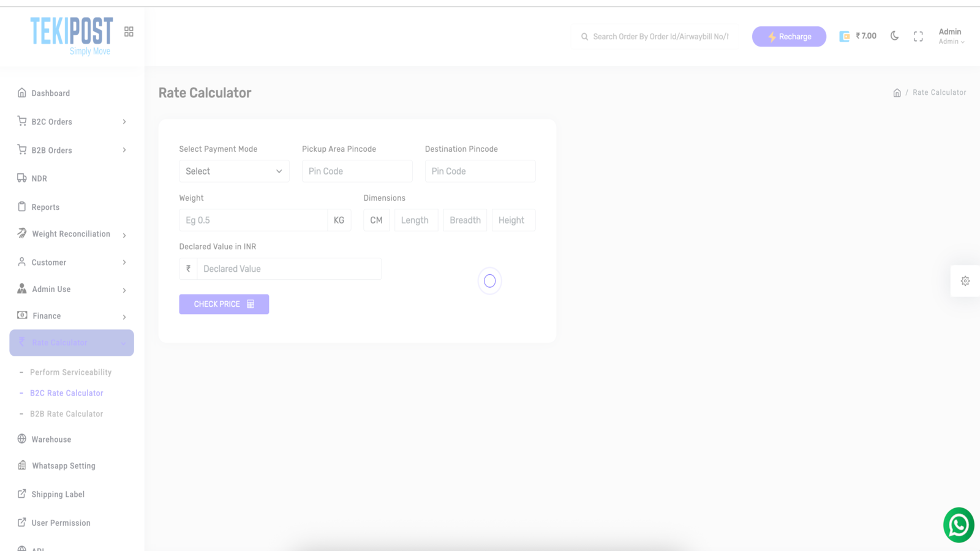
Task: Open the Shipping Label page
Action: click(x=58, y=494)
